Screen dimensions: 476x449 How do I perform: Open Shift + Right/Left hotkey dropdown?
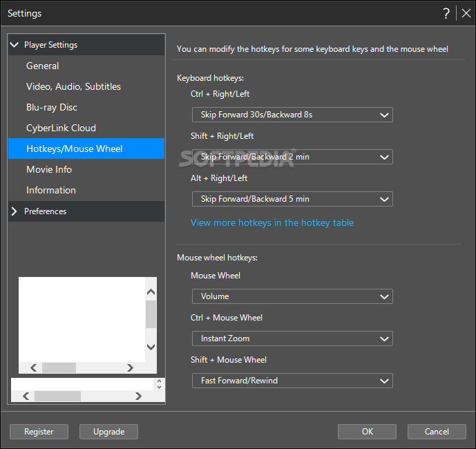292,157
